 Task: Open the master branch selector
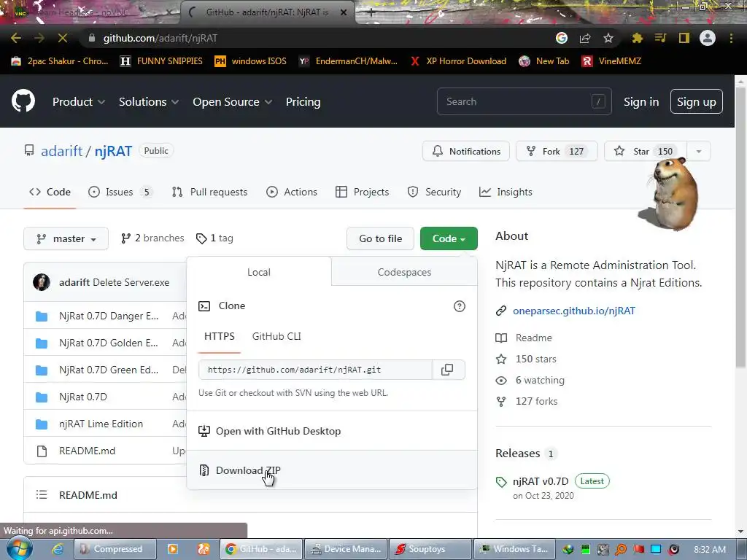coord(66,238)
